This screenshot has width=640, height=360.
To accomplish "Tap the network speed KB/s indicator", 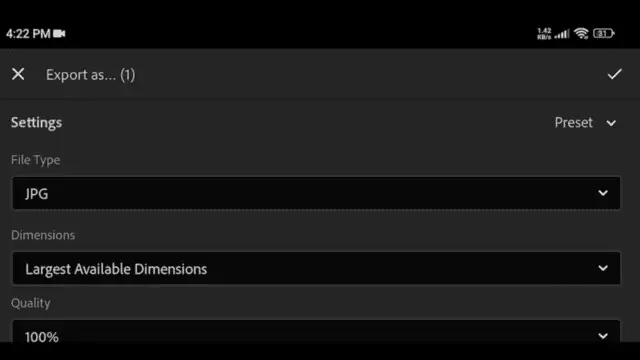I will [544, 34].
